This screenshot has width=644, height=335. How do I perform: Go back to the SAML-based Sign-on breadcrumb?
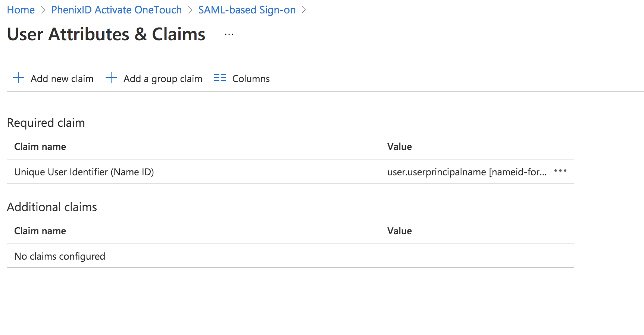tap(247, 10)
